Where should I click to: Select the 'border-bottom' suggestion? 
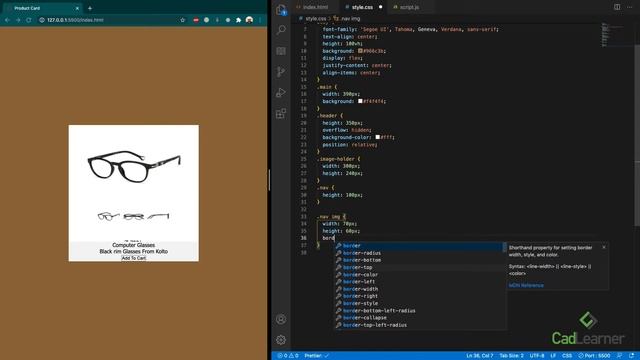click(420, 260)
